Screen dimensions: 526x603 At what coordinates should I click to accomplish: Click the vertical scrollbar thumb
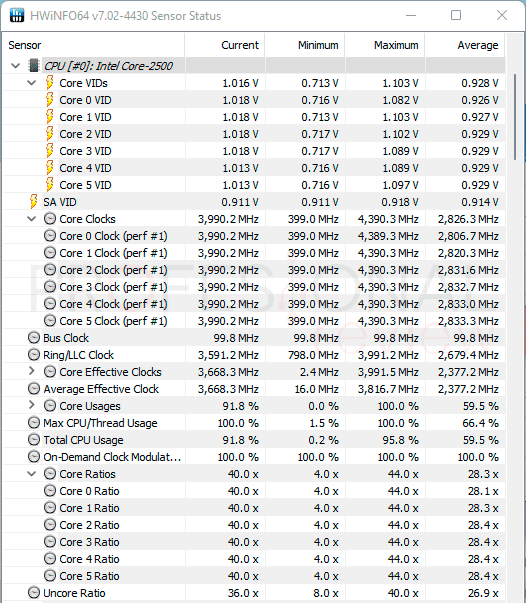pos(515,117)
